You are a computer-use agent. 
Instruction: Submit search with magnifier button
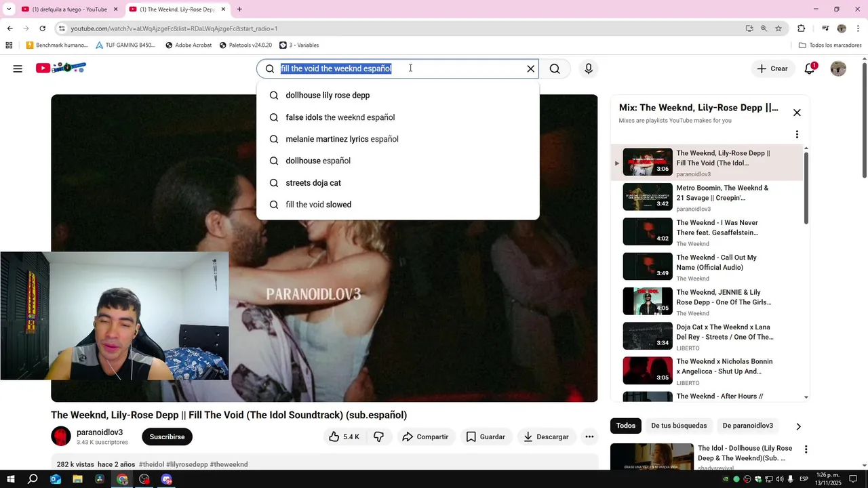click(x=555, y=68)
